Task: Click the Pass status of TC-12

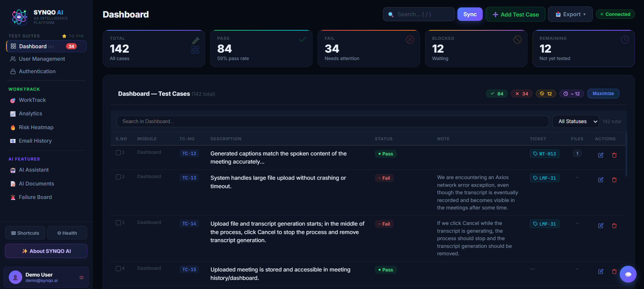Action: [386, 154]
